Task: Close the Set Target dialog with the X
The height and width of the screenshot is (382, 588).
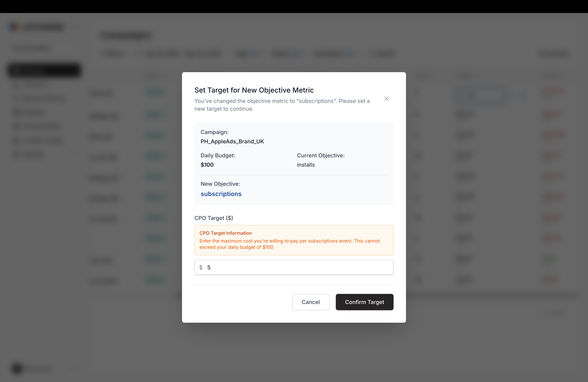Action: [x=386, y=99]
